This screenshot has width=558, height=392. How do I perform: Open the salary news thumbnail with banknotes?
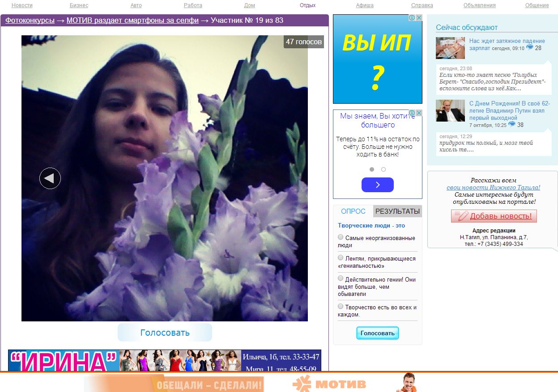[x=450, y=48]
